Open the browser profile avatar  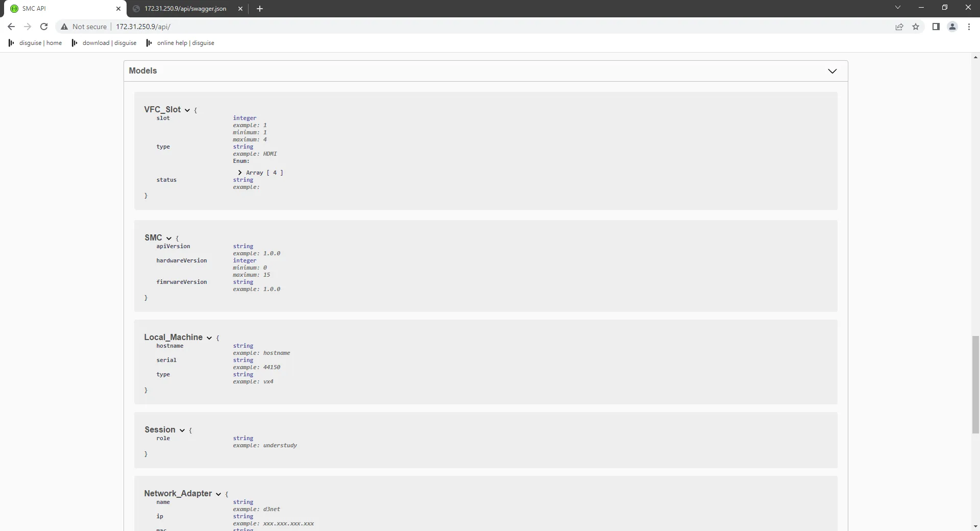(952, 27)
